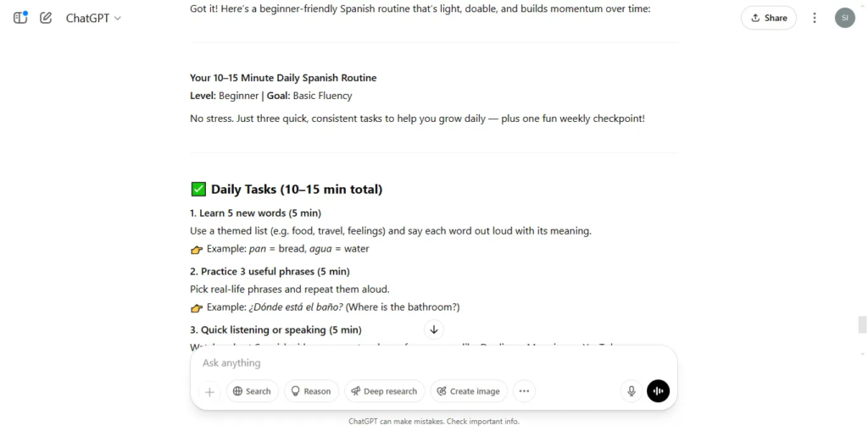Enable the Search tool

(252, 391)
